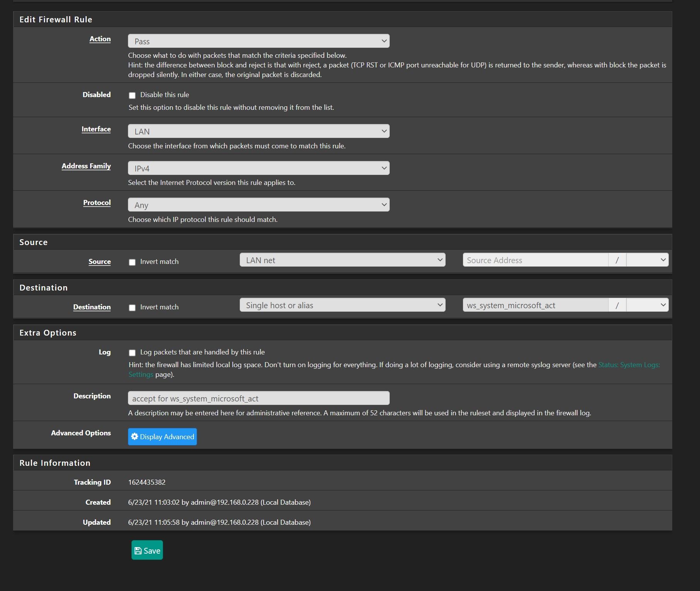Viewport: 700px width, 591px height.
Task: Click the destination field with ws_system_microsoft_act
Action: coord(535,305)
